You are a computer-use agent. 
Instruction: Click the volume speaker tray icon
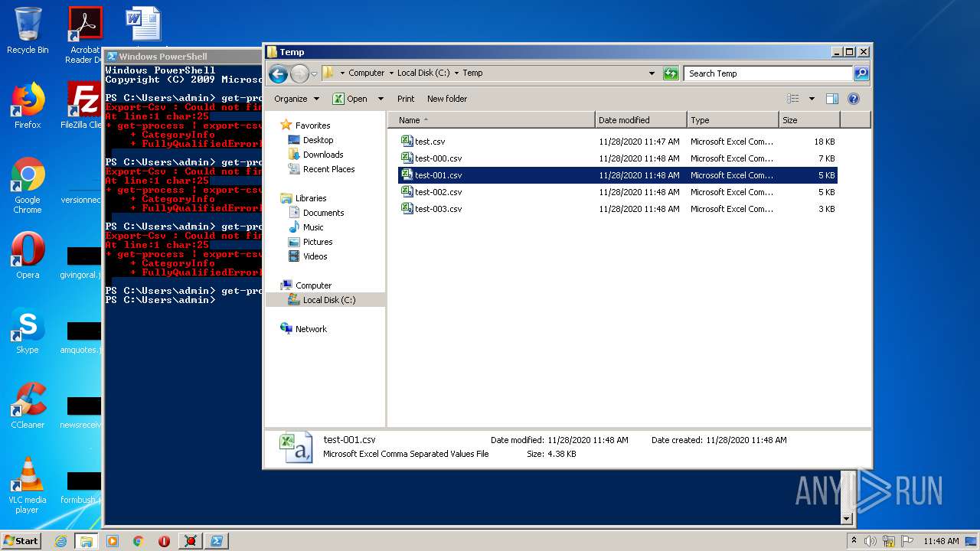pos(871,541)
